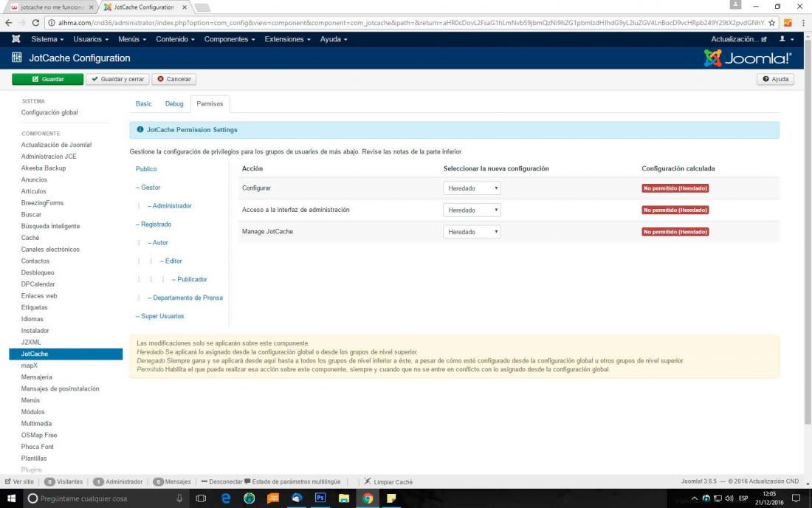Screen dimensions: 812x508
Task: Open the Plantillas sidebar entry
Action: tap(34, 459)
